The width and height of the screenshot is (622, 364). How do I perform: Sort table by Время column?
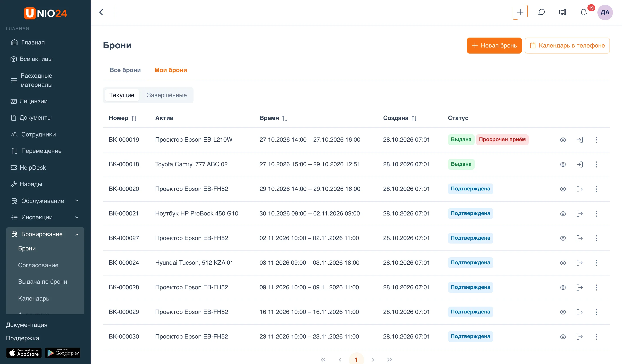285,118
